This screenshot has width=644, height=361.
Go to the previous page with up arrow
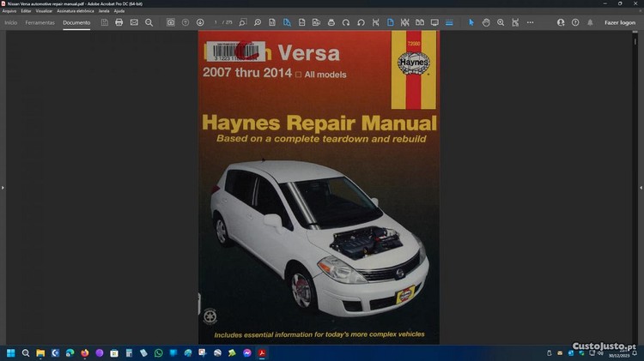click(185, 22)
